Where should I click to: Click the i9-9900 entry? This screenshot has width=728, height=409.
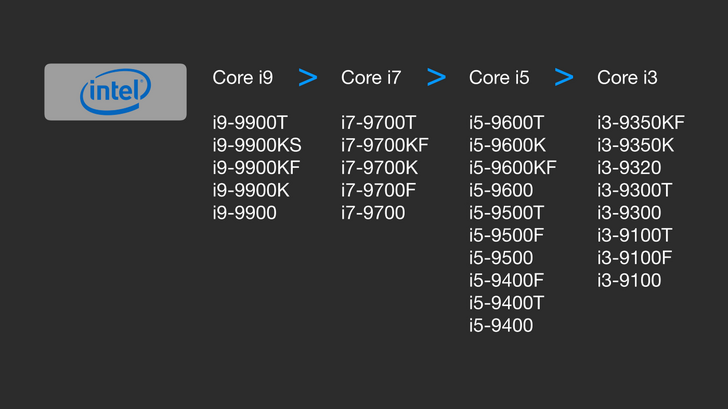245,212
